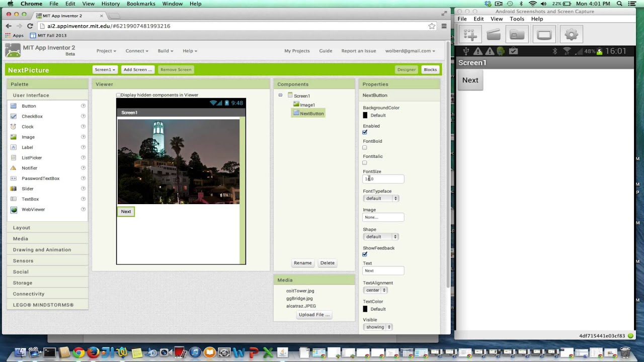Click the Delete component button

point(328,263)
